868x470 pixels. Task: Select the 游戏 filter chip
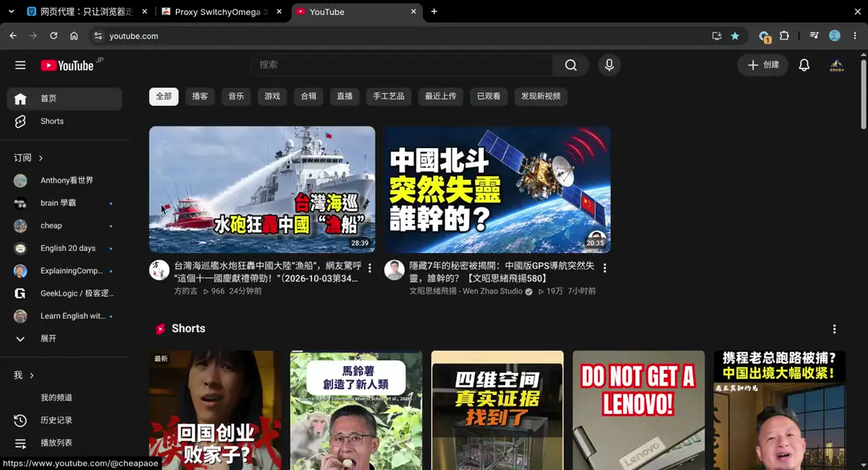click(272, 96)
